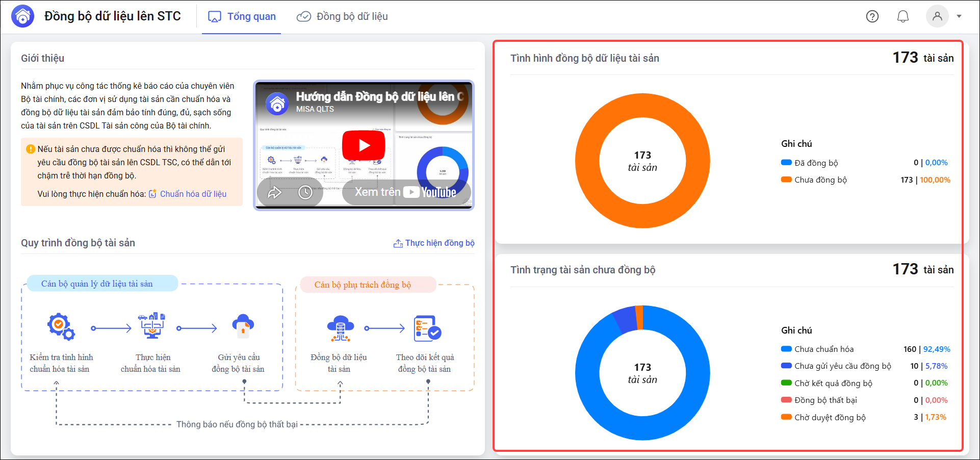980x460 pixels.
Task: Click the Chờ duyệt đồng bộ orange swatch
Action: tap(786, 417)
